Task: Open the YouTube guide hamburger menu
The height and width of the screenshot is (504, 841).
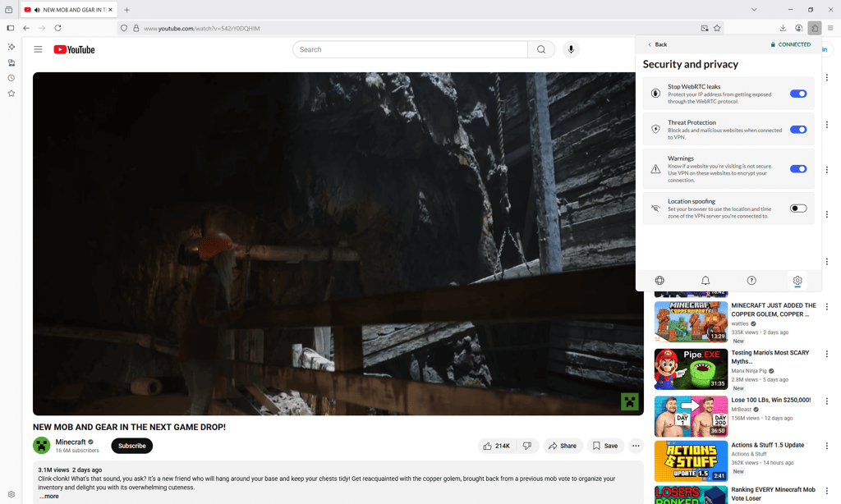Action: pyautogui.click(x=38, y=49)
